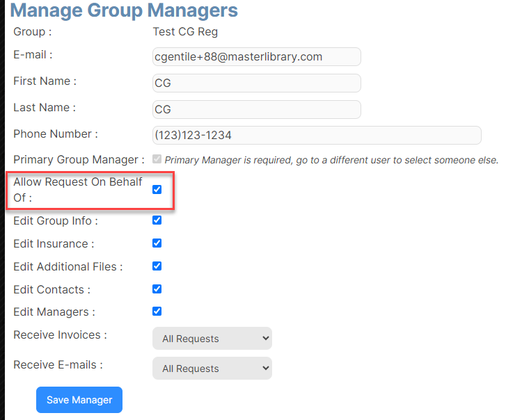Click the Receive Invoices dropdown arrow
The image size is (506, 420).
pos(266,339)
